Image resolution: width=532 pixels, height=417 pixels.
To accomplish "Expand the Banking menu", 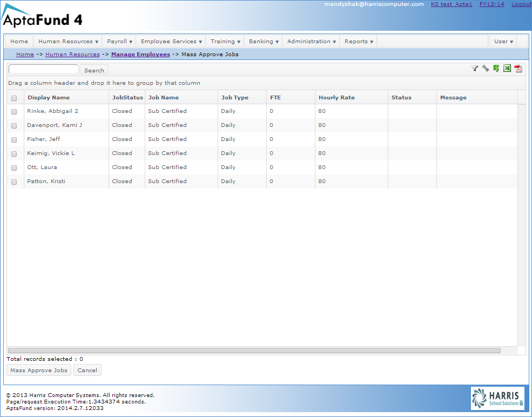I will click(x=264, y=42).
